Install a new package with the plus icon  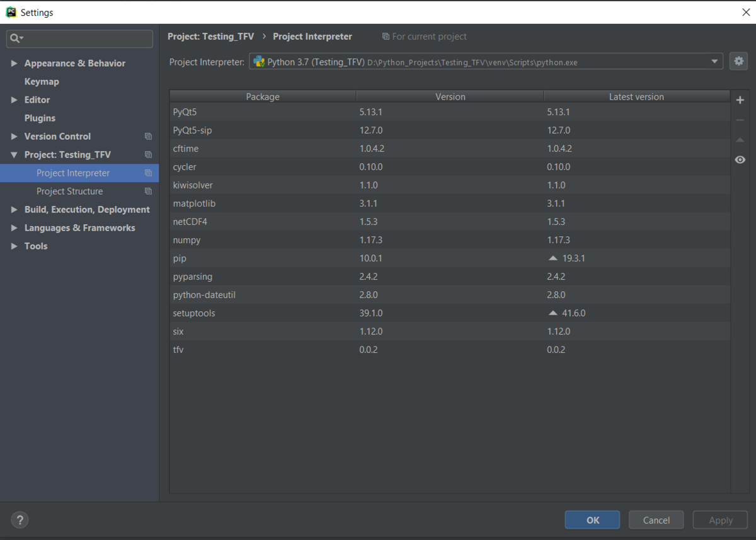point(740,100)
